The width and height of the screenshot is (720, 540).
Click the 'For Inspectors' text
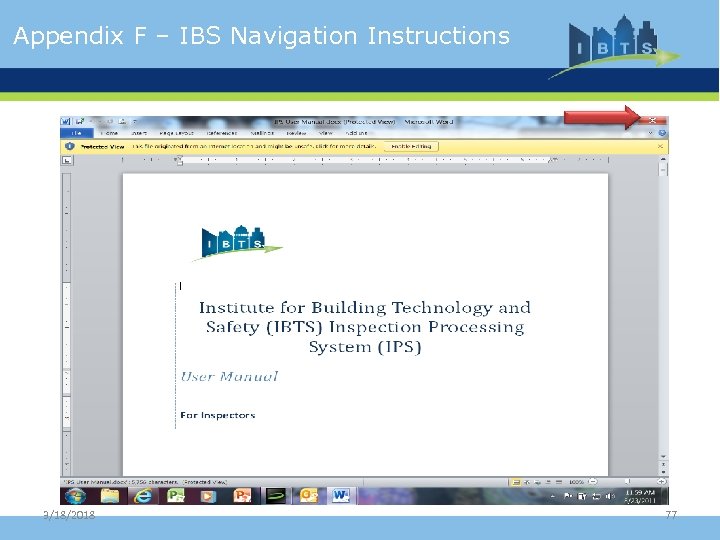(x=218, y=415)
